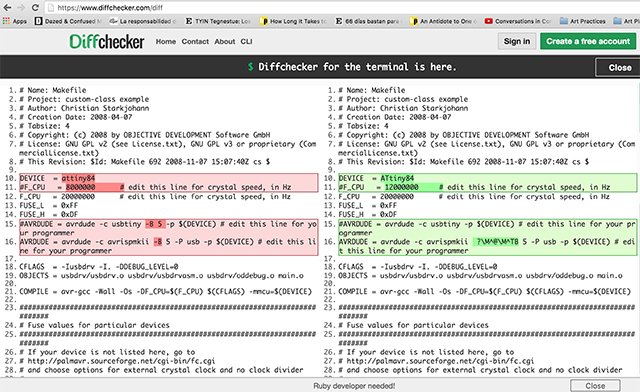Click the browser back arrow
Screen dimensions: 640x392
7,7
